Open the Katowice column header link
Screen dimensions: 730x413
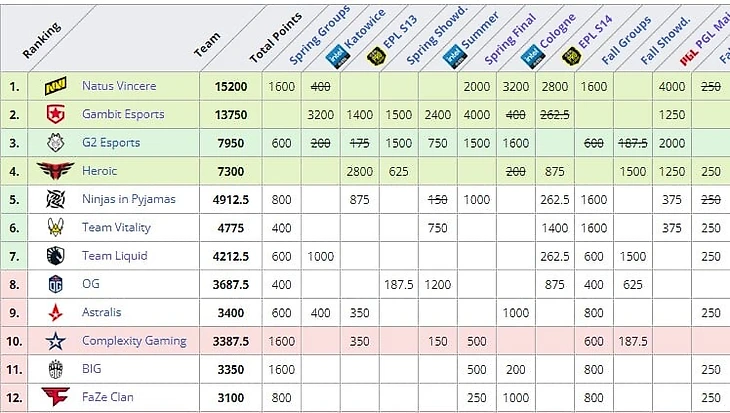coord(365,29)
